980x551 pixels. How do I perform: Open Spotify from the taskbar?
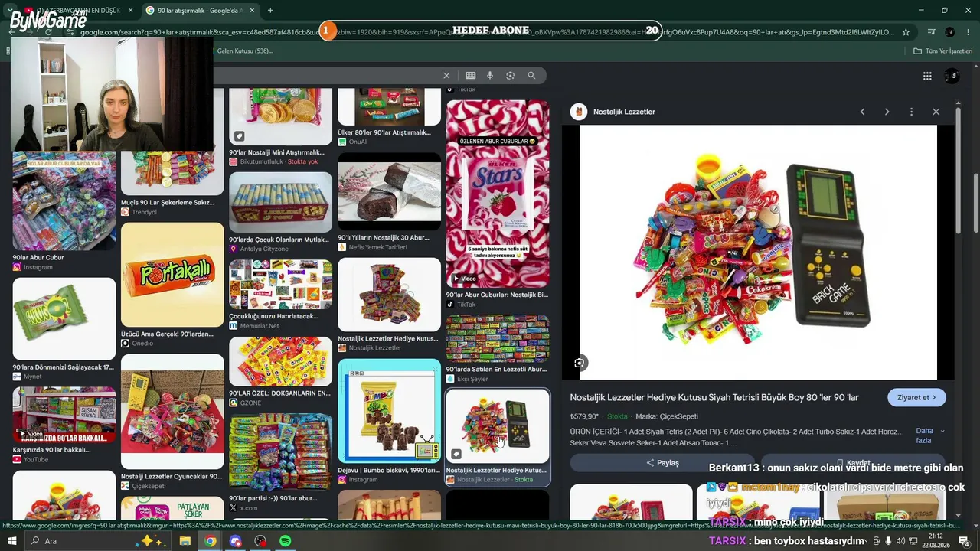click(x=286, y=541)
